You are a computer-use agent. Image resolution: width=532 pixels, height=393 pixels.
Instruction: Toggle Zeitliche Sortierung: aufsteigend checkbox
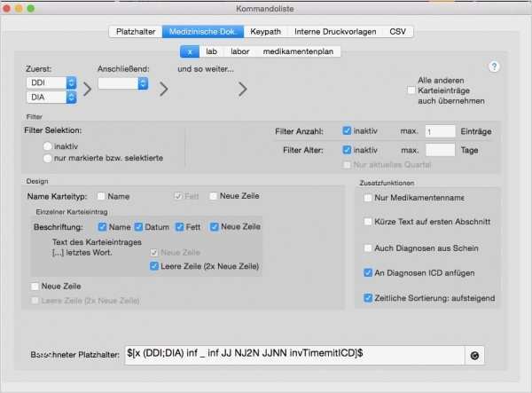pyautogui.click(x=368, y=298)
